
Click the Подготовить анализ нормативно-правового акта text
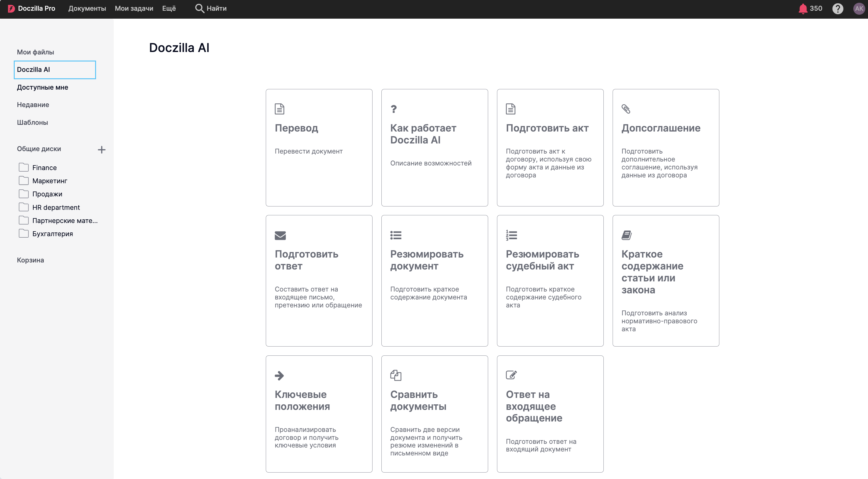coord(659,321)
